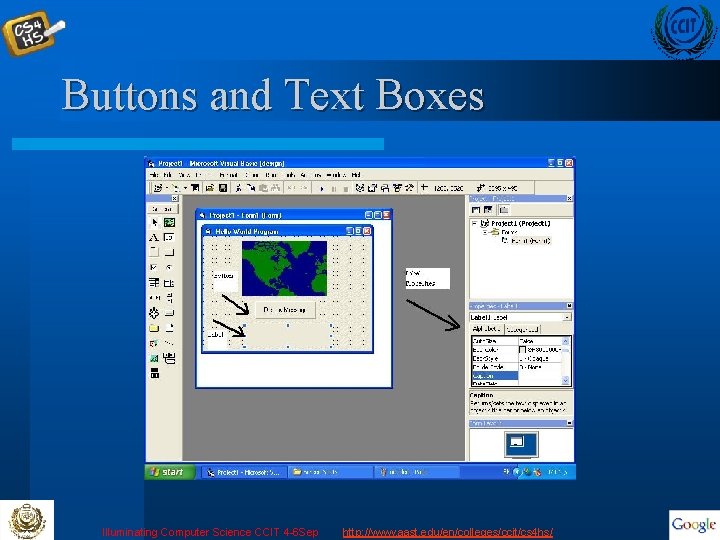The width and height of the screenshot is (720, 540).
Task: Select the Pointer tool in the toolbox
Action: pos(154,223)
